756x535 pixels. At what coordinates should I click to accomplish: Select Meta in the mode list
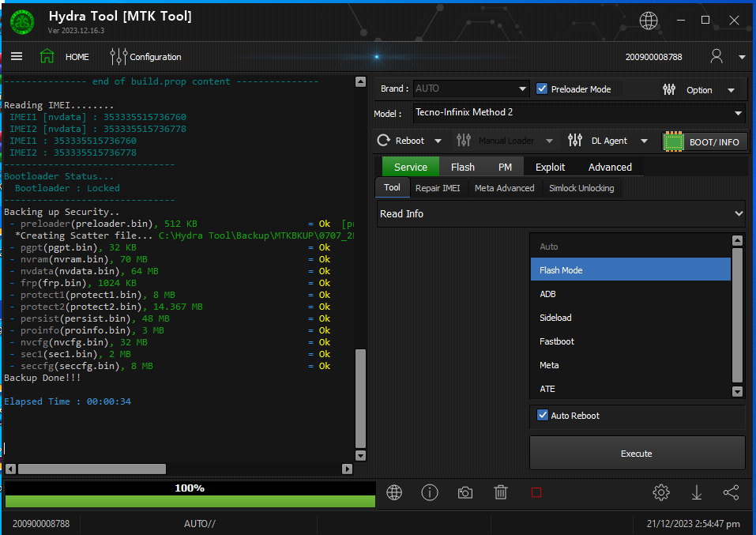coord(630,365)
